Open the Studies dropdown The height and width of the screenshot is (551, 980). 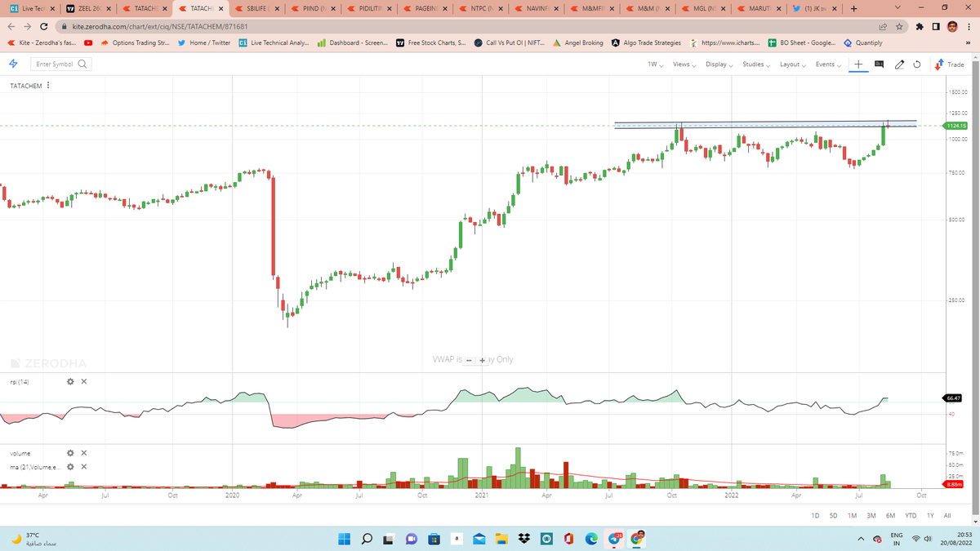click(x=756, y=64)
